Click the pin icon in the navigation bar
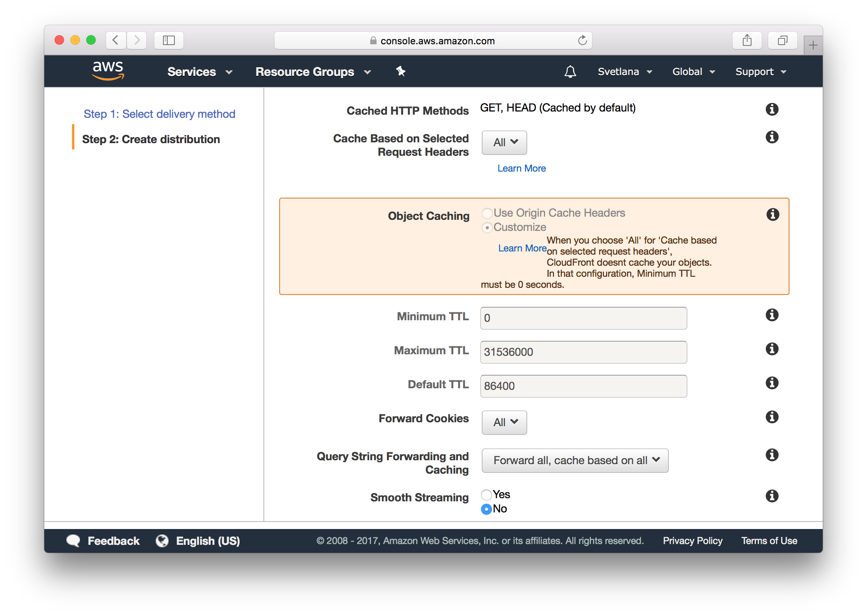 [401, 72]
